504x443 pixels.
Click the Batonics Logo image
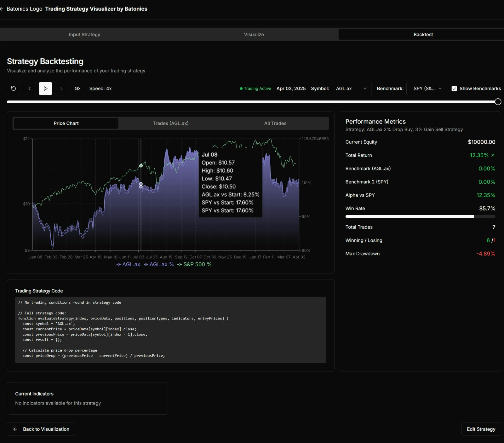point(25,9)
